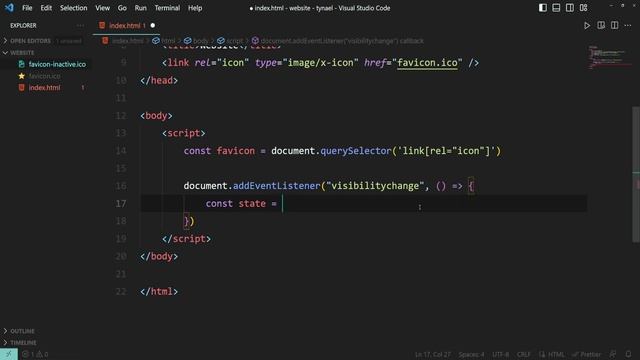Show errors and warnings count
Viewport: 640px width, 360px height.
(x=35, y=354)
